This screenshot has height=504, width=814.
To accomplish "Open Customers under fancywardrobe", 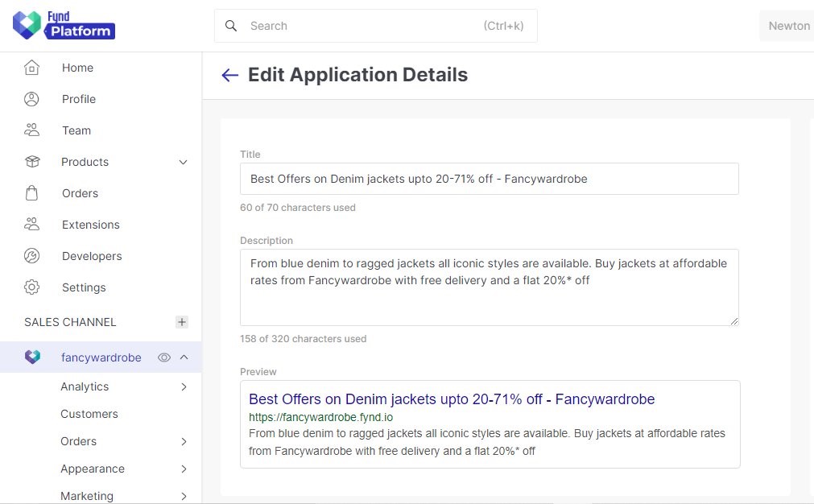I will click(89, 414).
